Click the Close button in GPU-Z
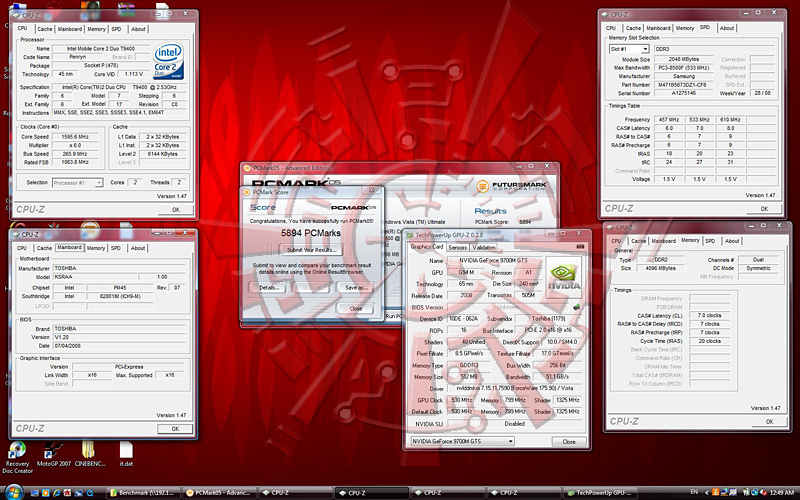 tap(569, 442)
